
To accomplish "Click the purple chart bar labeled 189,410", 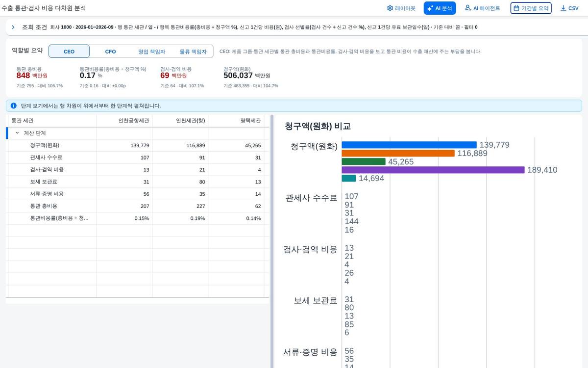I will [x=433, y=170].
